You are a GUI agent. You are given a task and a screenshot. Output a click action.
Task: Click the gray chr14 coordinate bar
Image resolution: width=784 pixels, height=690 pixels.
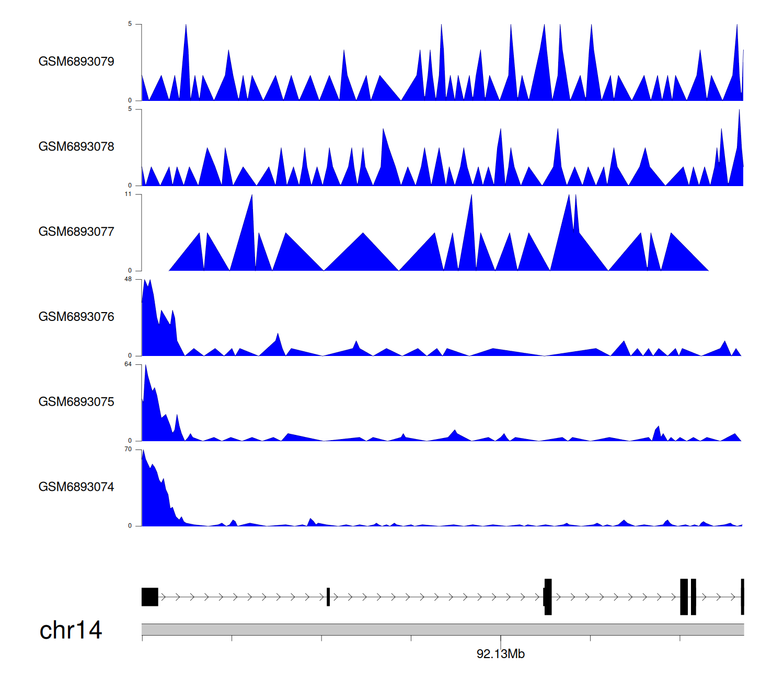tap(442, 629)
